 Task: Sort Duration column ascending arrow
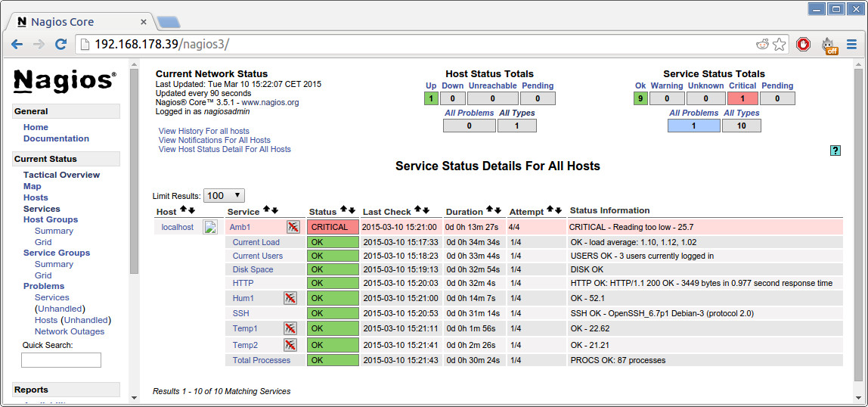pyautogui.click(x=489, y=210)
